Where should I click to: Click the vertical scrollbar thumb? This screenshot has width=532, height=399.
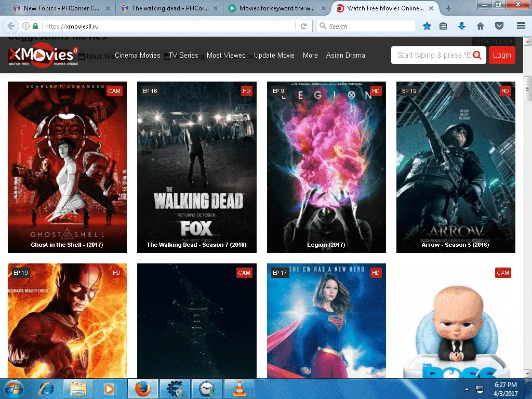(528, 89)
